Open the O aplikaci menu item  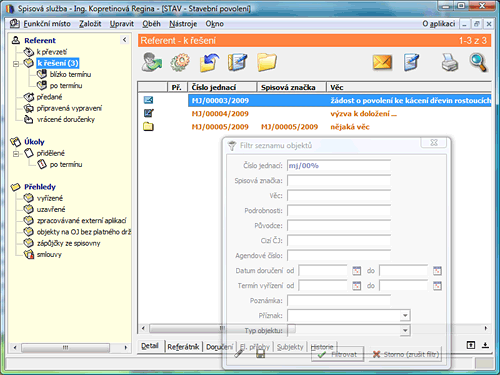pos(439,24)
